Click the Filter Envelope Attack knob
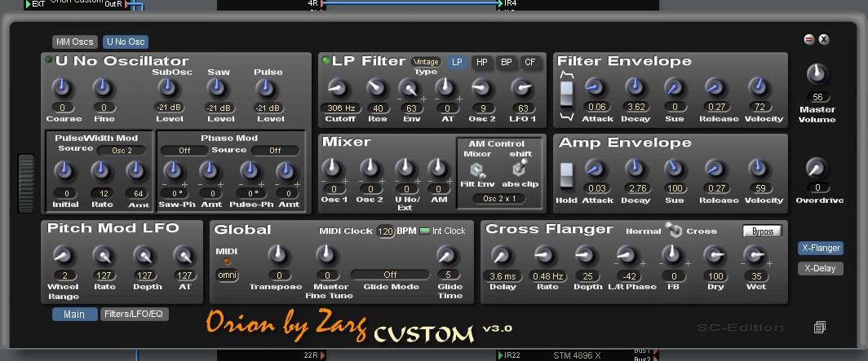The image size is (868, 361). point(595,88)
